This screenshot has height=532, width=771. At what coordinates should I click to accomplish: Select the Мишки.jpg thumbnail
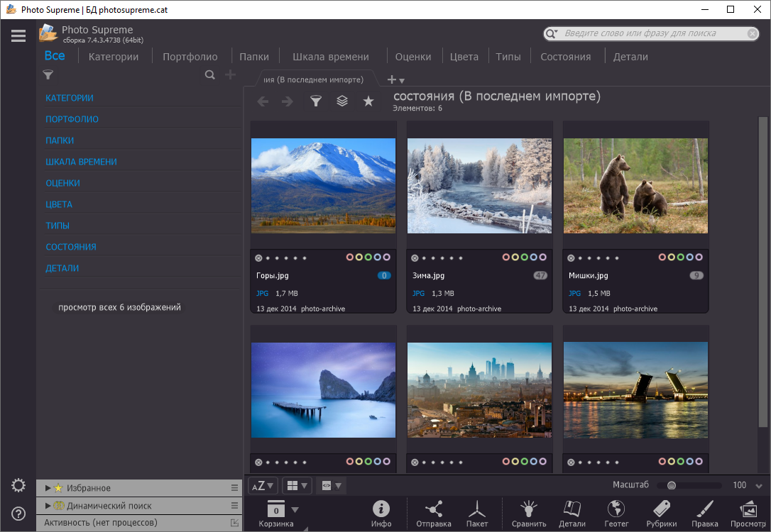635,186
